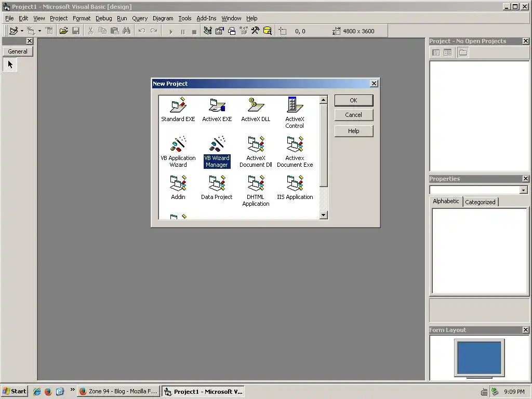Screen dimensions: 532x399
Task: Click View Object in the Project panel
Action: tap(447, 52)
